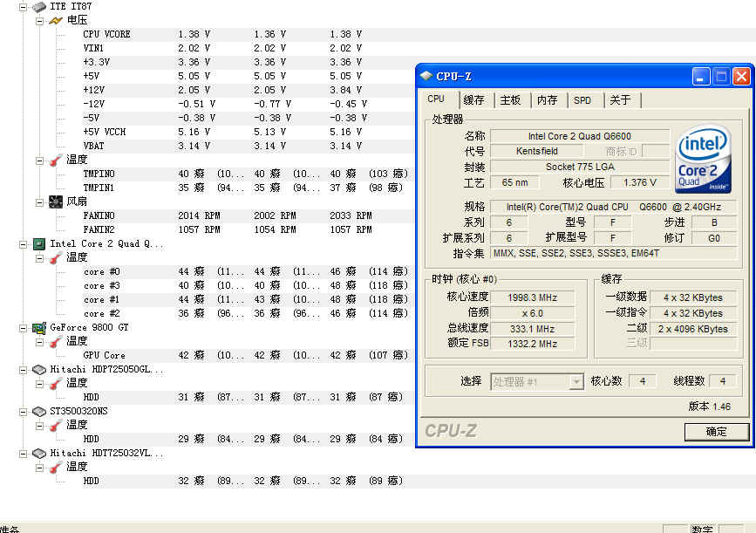Image resolution: width=756 pixels, height=533 pixels.
Task: Click the Hitachi HDP725050GL hard drive icon
Action: [39, 370]
